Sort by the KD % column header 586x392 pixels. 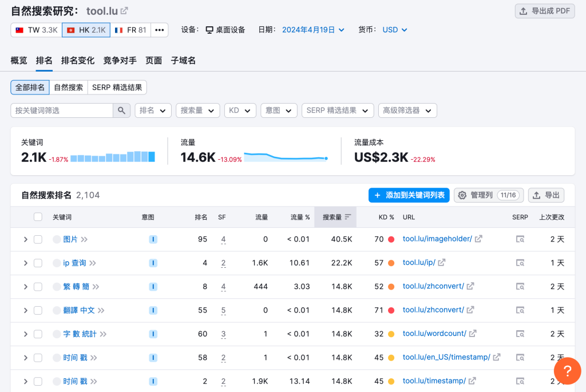386,217
